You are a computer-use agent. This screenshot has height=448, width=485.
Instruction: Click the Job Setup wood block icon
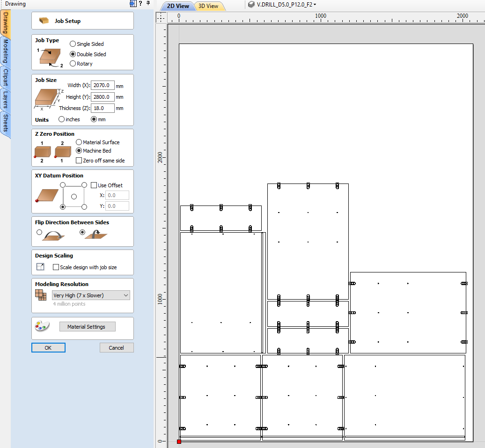click(44, 21)
